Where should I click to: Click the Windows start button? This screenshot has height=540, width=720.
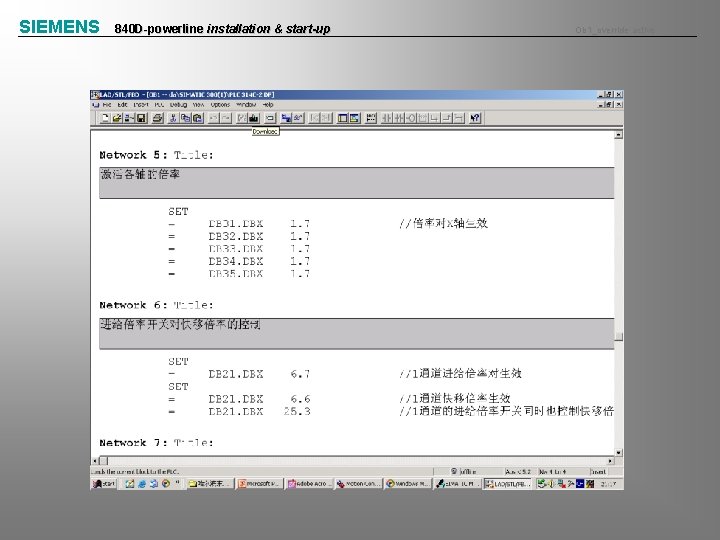[104, 484]
